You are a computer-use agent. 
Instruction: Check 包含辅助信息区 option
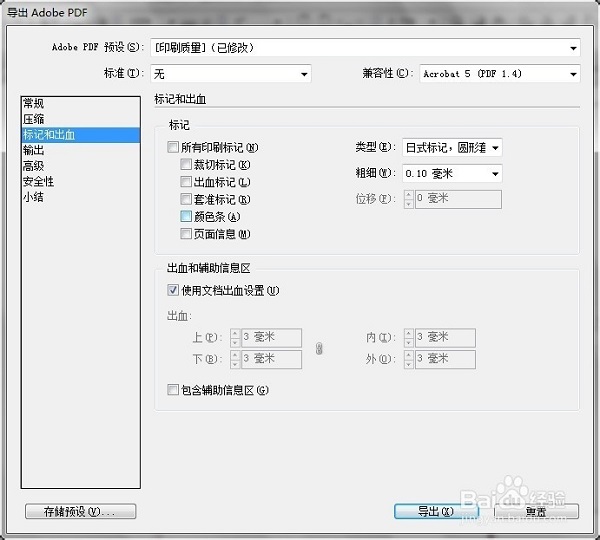174,390
